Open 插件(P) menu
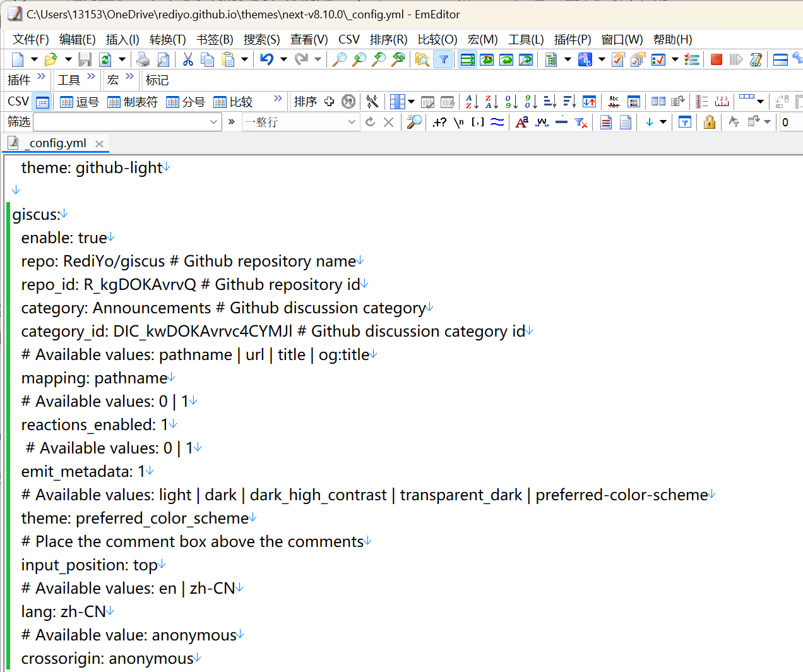This screenshot has width=803, height=672. click(x=573, y=39)
